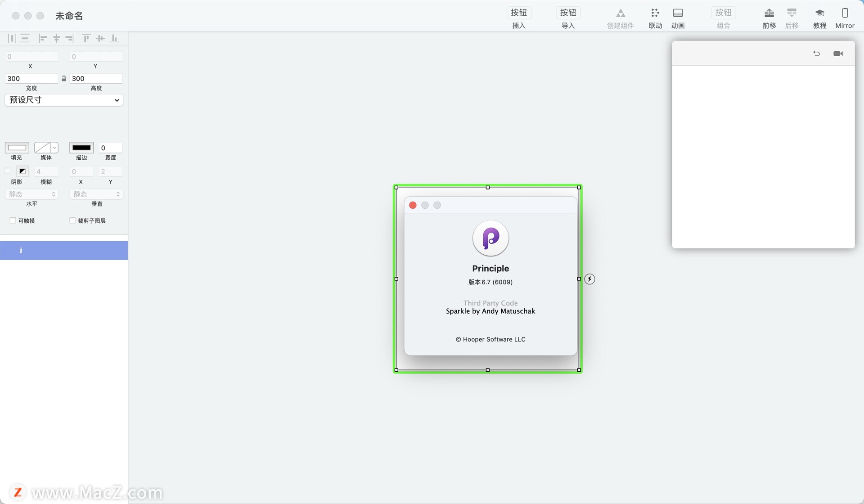Open the 水平 horizontal behavior dropdown

click(31, 194)
